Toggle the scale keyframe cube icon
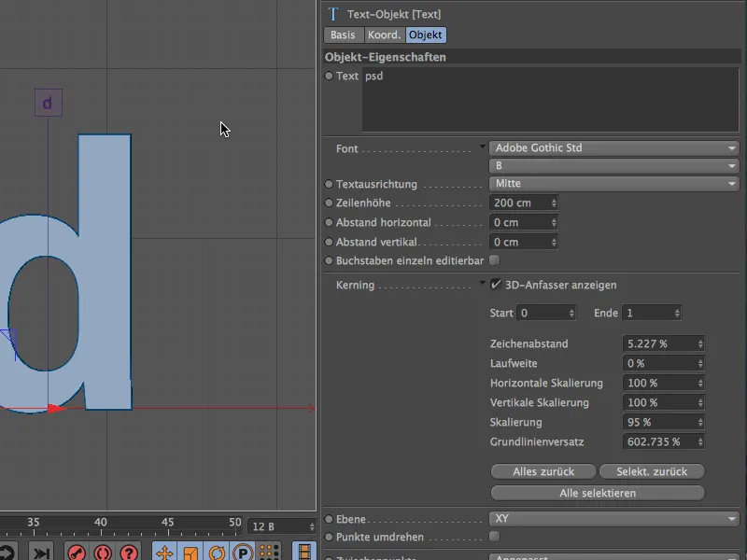Image resolution: width=747 pixels, height=560 pixels. 190,553
